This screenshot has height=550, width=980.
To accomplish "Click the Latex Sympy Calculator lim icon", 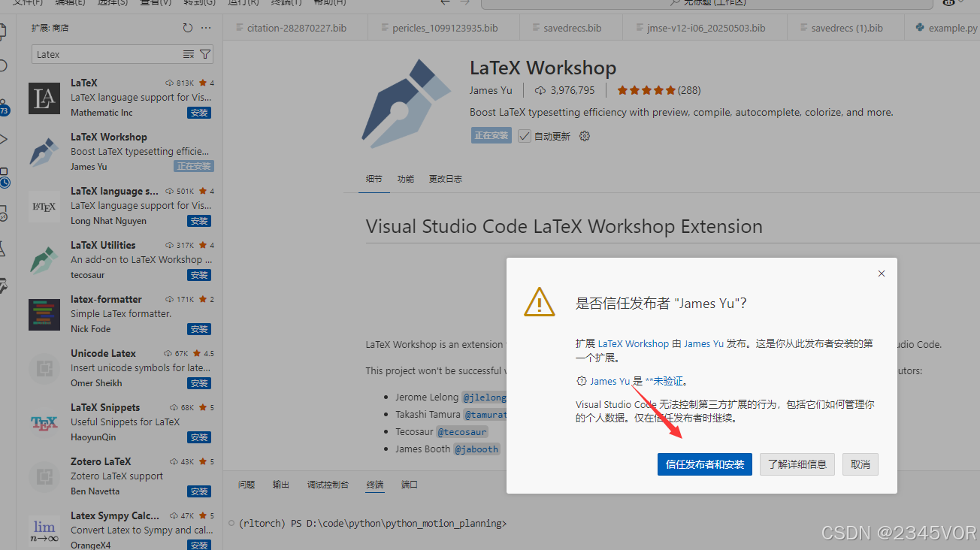I will coord(44,531).
